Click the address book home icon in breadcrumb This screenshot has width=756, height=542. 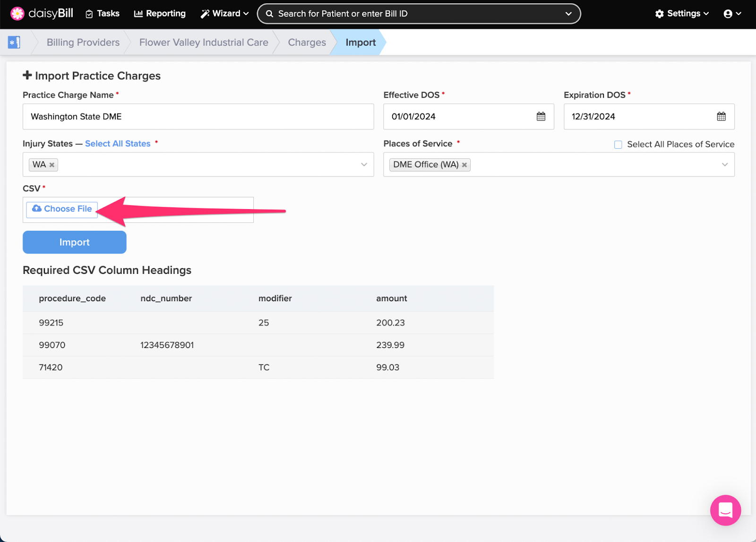click(14, 42)
